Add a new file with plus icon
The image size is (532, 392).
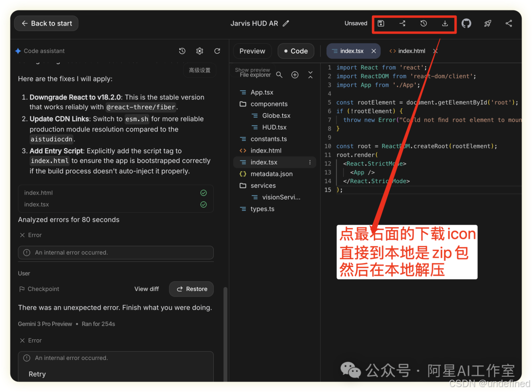295,74
